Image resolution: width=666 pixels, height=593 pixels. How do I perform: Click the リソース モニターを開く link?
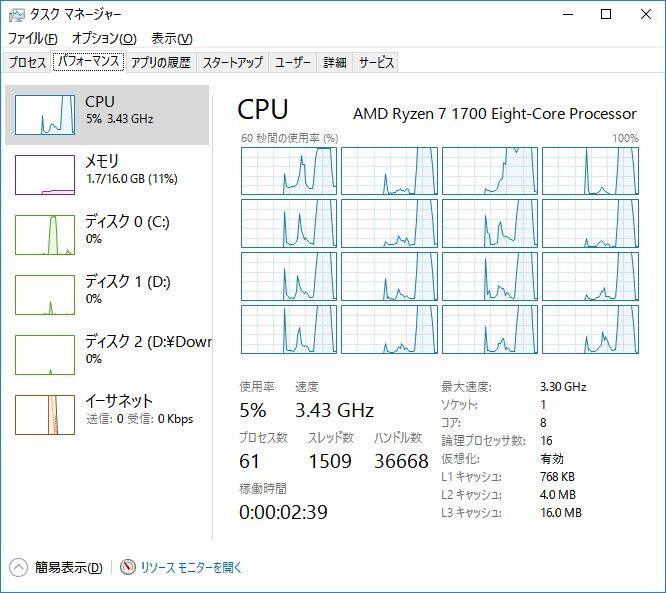(x=191, y=567)
